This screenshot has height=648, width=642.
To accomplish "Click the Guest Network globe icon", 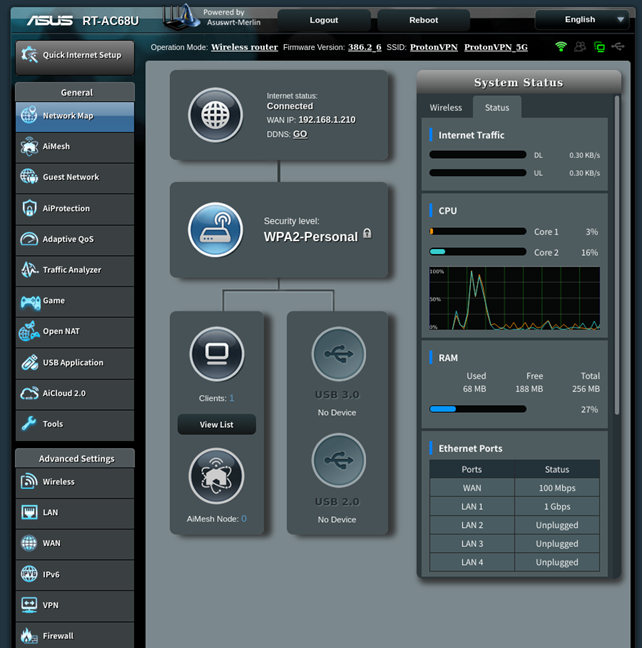I will tap(29, 177).
